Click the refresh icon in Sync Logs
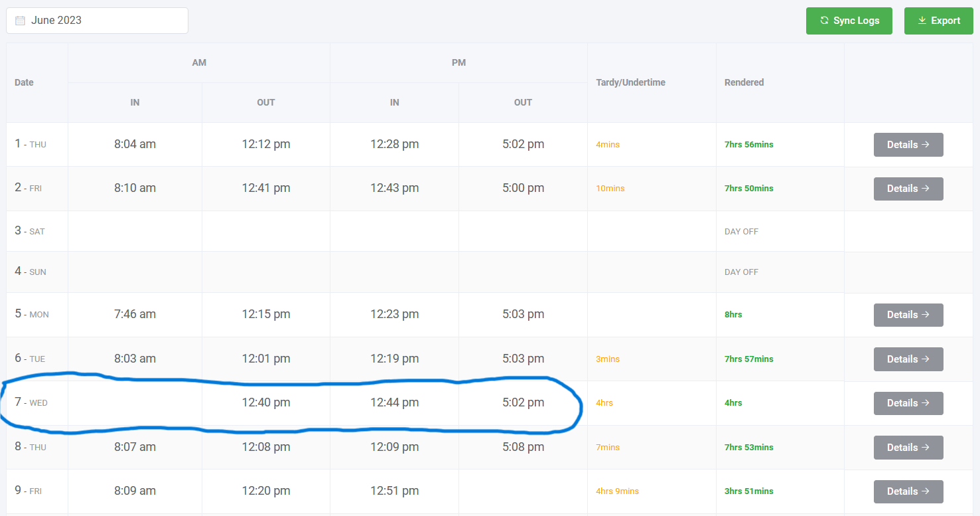Image resolution: width=980 pixels, height=516 pixels. tap(825, 21)
